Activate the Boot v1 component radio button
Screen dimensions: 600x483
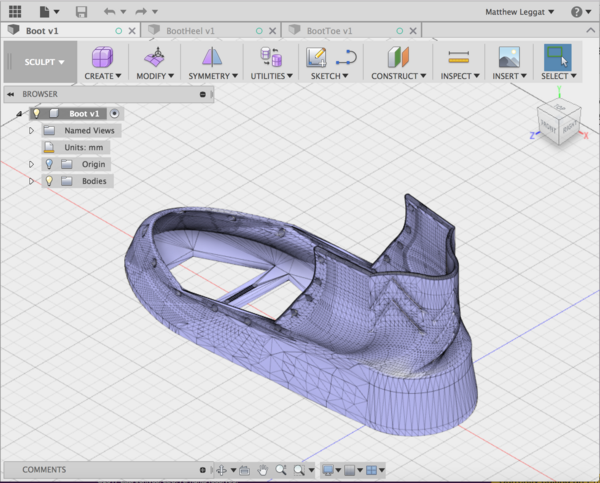coord(115,114)
